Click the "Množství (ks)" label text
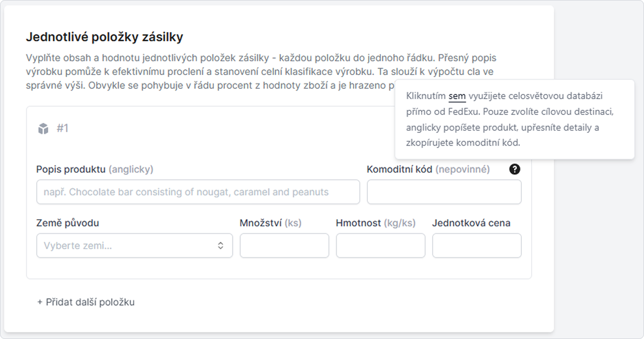 pyautogui.click(x=271, y=223)
